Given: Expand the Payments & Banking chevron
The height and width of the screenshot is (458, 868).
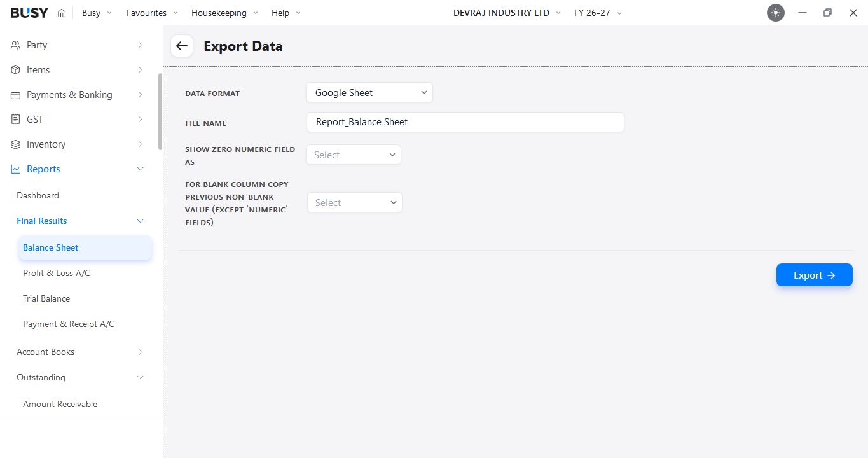Looking at the screenshot, I should pos(140,95).
